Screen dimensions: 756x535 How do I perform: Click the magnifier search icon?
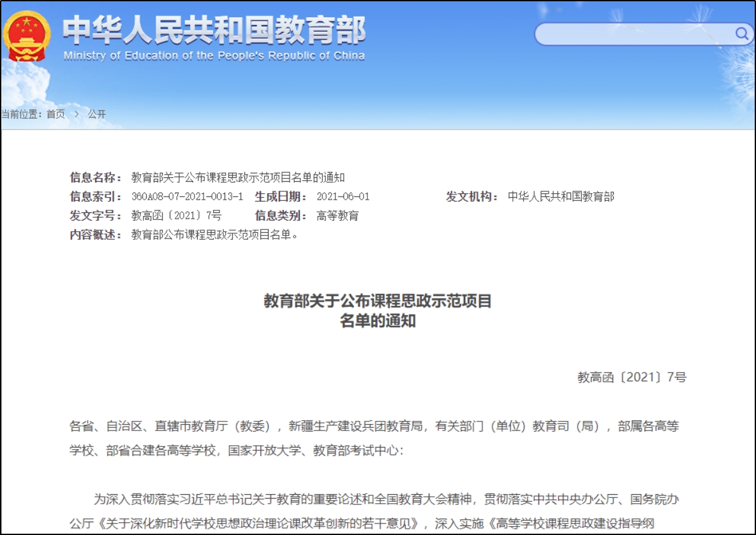[x=741, y=34]
